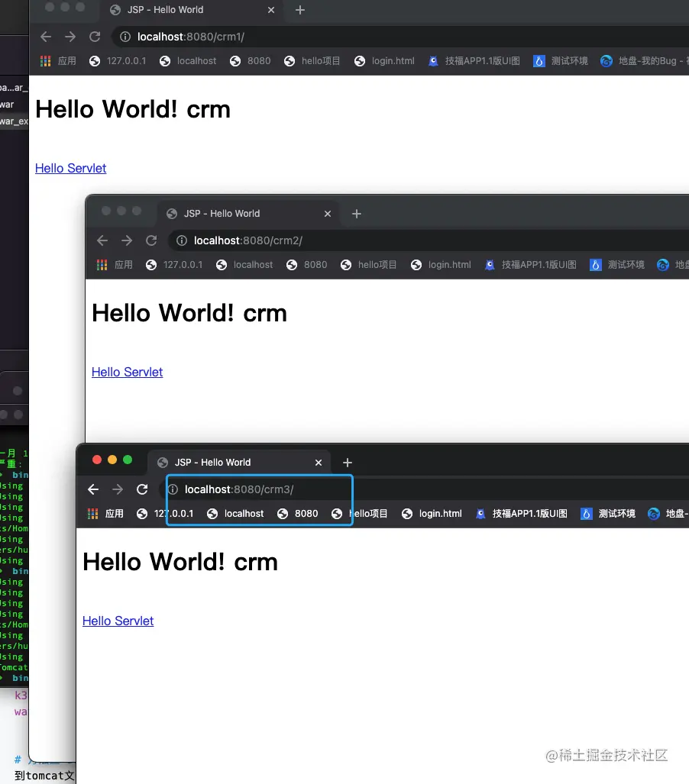
Task: Close the tab in crm2 window
Action: tap(328, 214)
